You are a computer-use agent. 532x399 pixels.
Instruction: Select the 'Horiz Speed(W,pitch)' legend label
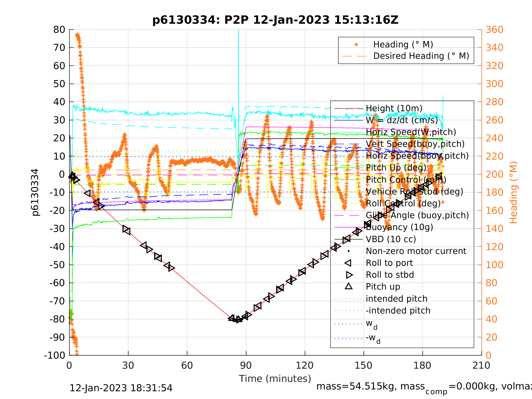(x=411, y=132)
